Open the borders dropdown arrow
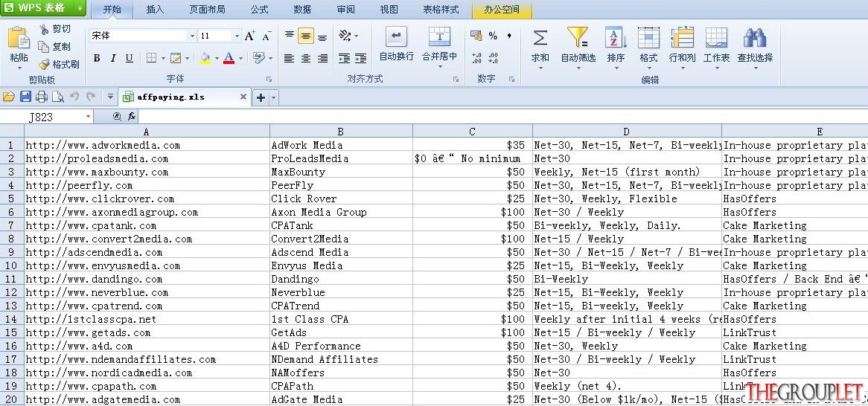The image size is (868, 406). tap(163, 58)
